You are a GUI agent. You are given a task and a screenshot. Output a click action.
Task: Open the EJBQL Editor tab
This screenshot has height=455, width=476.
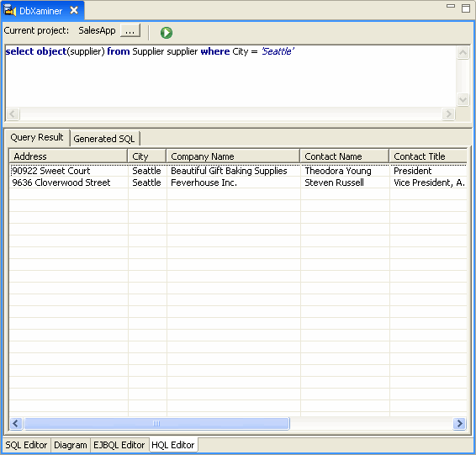tap(119, 445)
